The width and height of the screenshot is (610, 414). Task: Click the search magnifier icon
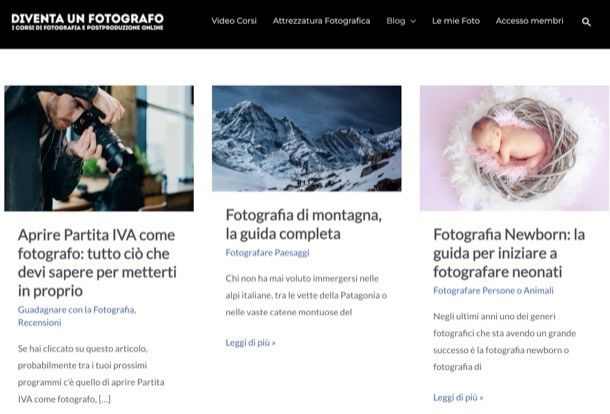point(586,22)
